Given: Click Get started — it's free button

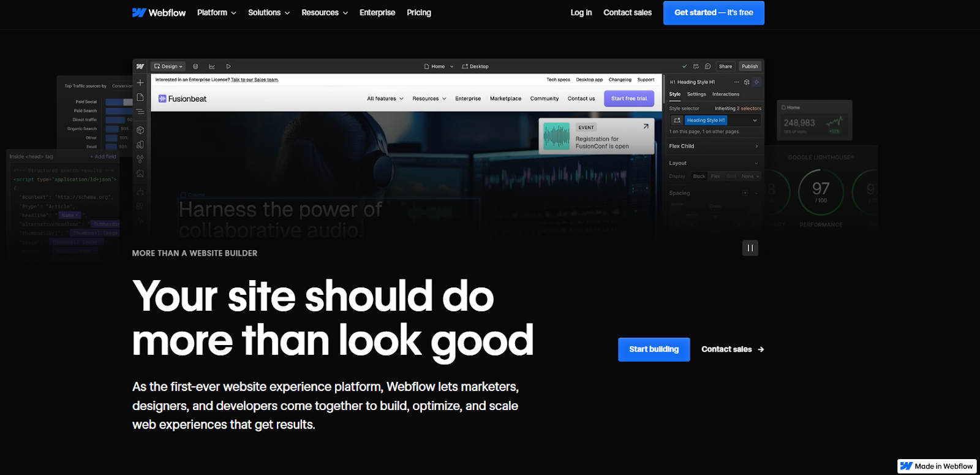Looking at the screenshot, I should point(714,13).
